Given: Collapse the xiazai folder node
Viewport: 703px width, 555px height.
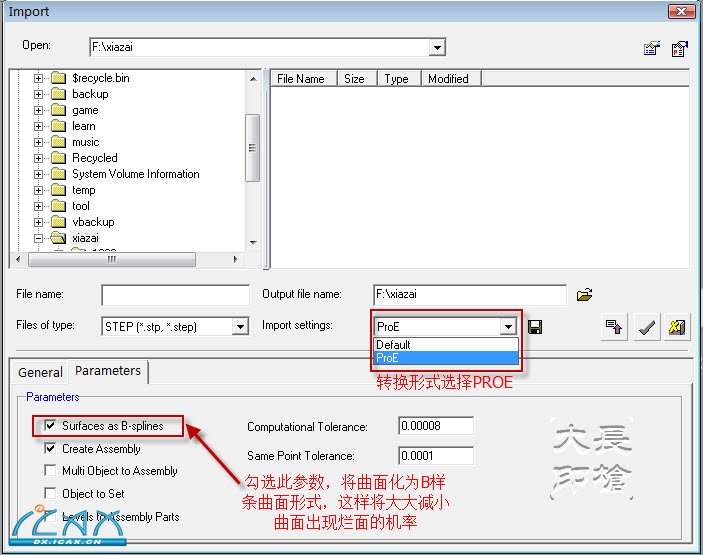Looking at the screenshot, I should click(x=39, y=238).
